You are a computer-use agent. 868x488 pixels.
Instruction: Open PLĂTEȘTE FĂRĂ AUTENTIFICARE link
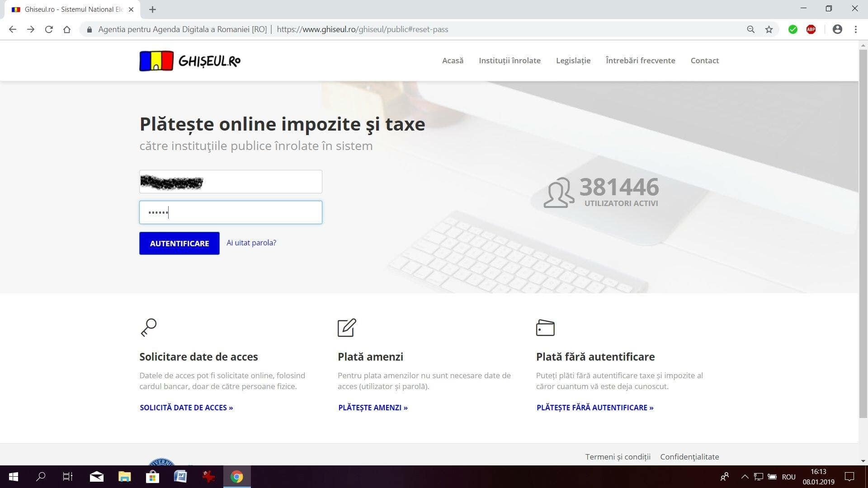(595, 408)
